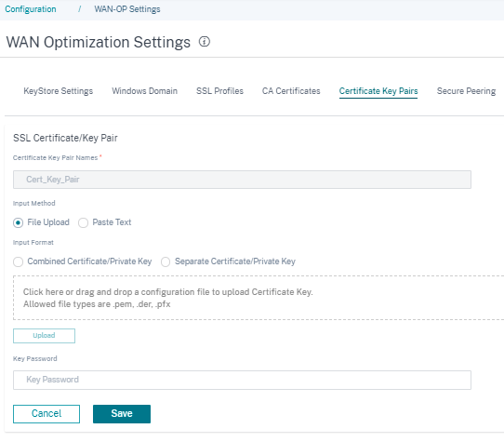
Task: Click the info icon beside WAN Optimization Settings
Action: point(204,42)
